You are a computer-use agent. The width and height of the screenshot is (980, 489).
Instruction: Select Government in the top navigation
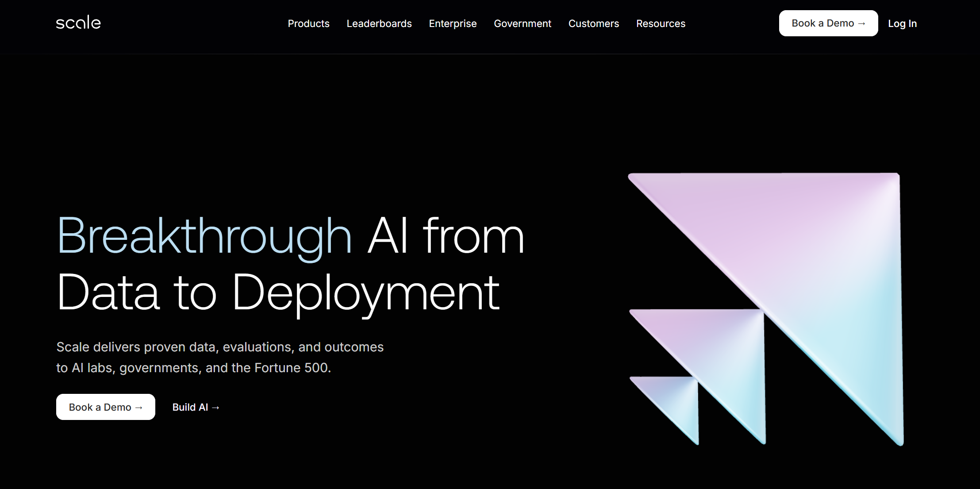click(x=523, y=23)
